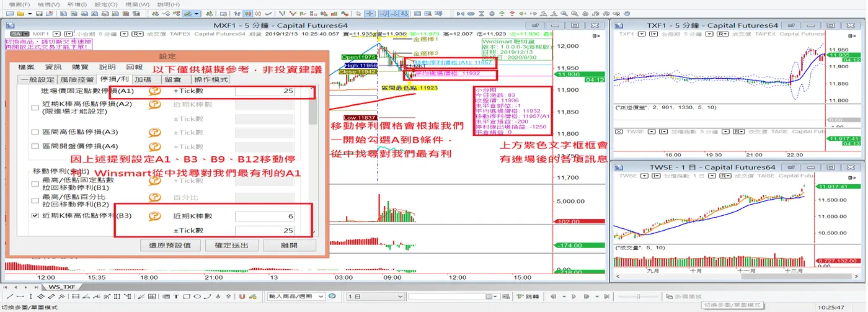This screenshot has height=312, width=868.
Task: Enable 區間開盤價停損(A4) checkbox
Action: click(x=35, y=146)
